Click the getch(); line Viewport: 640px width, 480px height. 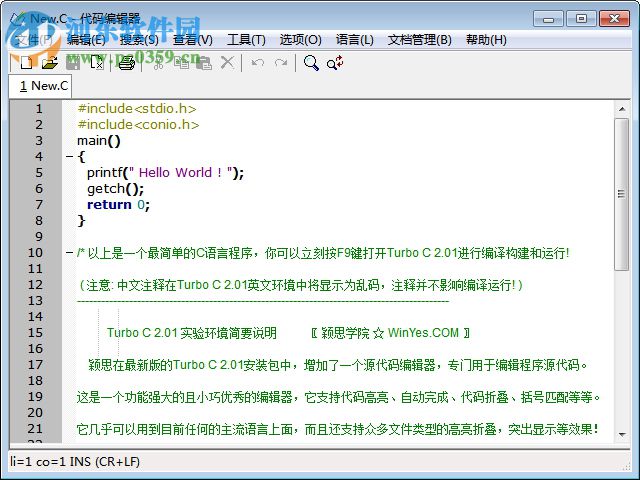(116, 189)
